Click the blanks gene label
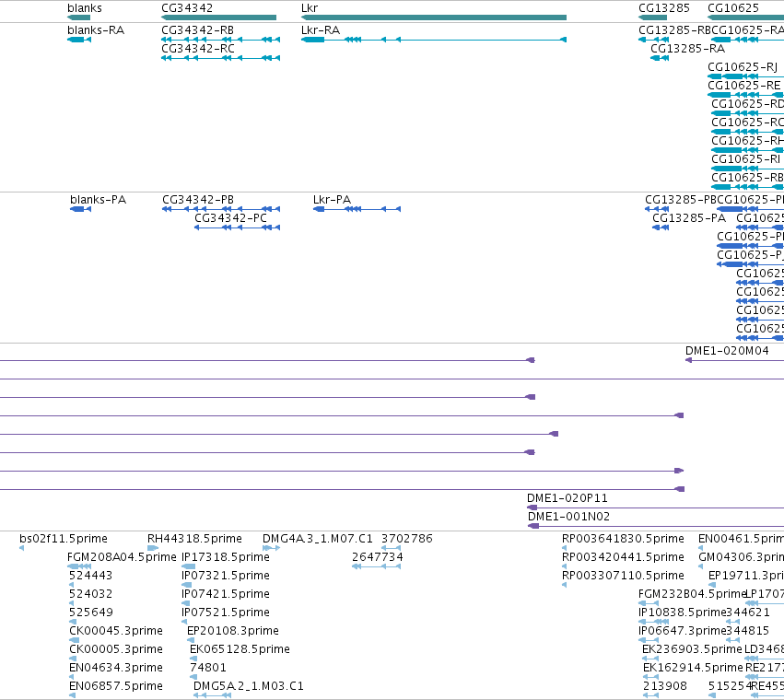Image resolution: width=784 pixels, height=700 pixels. click(x=85, y=8)
